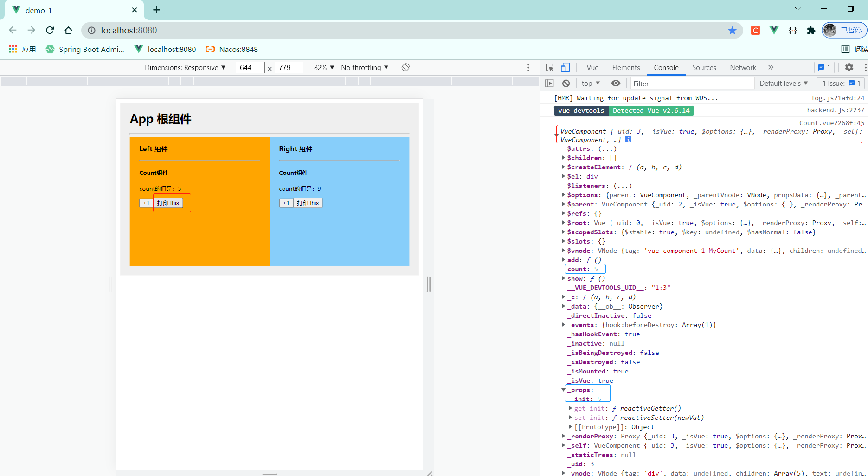This screenshot has width=868, height=476.
Task: Bookmark page with the star icon
Action: pyautogui.click(x=732, y=31)
